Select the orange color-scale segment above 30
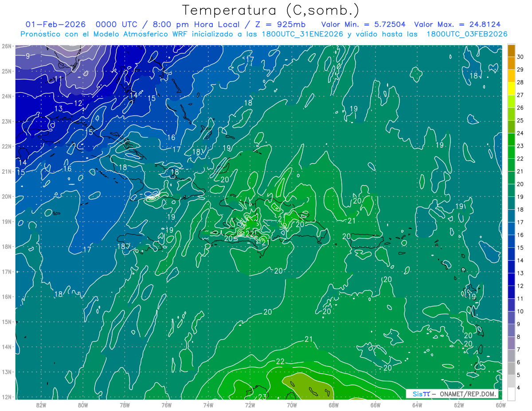The height and width of the screenshot is (411, 532). pos(511,51)
